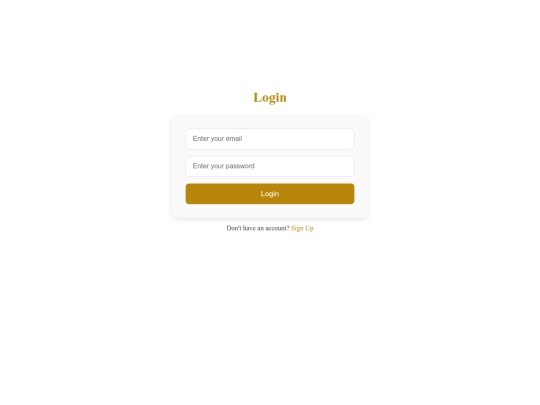Submit the form with the Login button
This screenshot has width=540, height=405.
[270, 194]
